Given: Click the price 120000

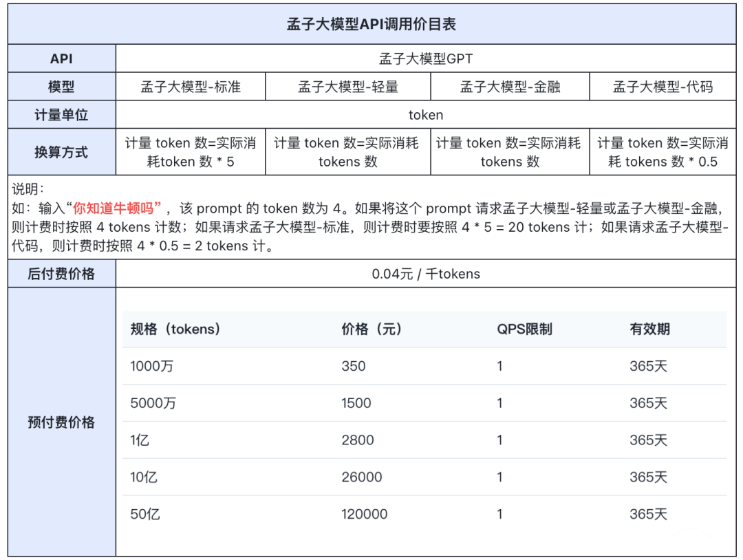Looking at the screenshot, I should pos(365,514).
